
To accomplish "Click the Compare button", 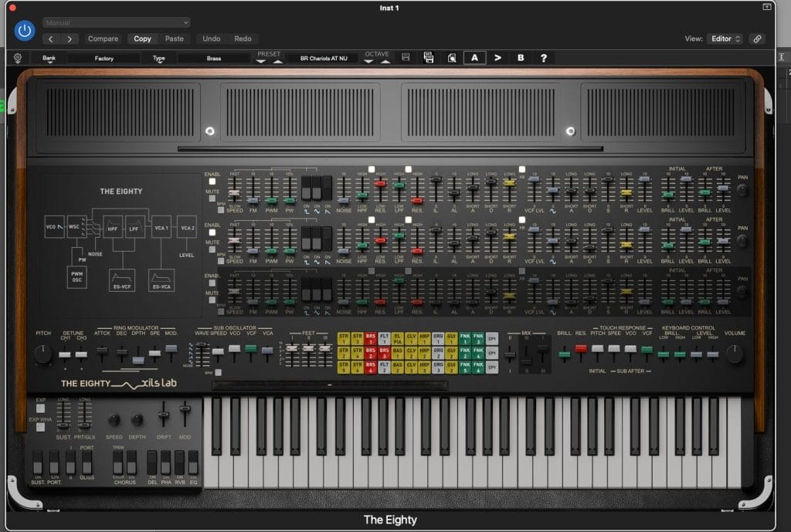I will pyautogui.click(x=103, y=39).
